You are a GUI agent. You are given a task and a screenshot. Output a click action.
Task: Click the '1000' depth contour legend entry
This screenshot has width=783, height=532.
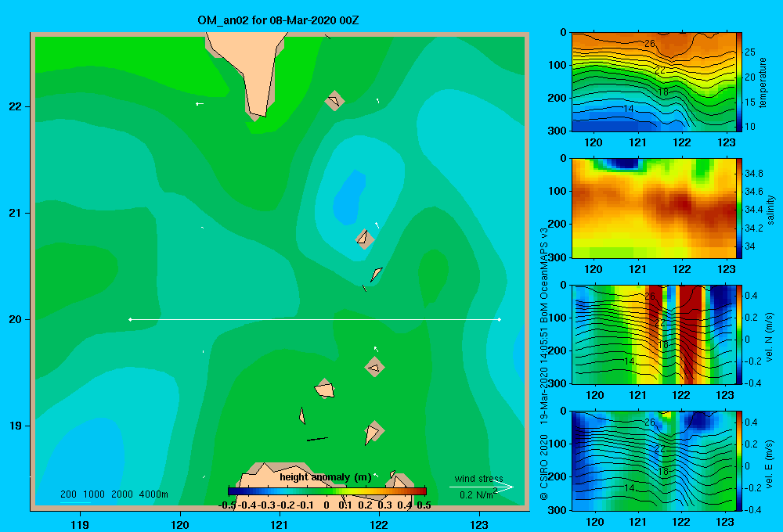[94, 494]
